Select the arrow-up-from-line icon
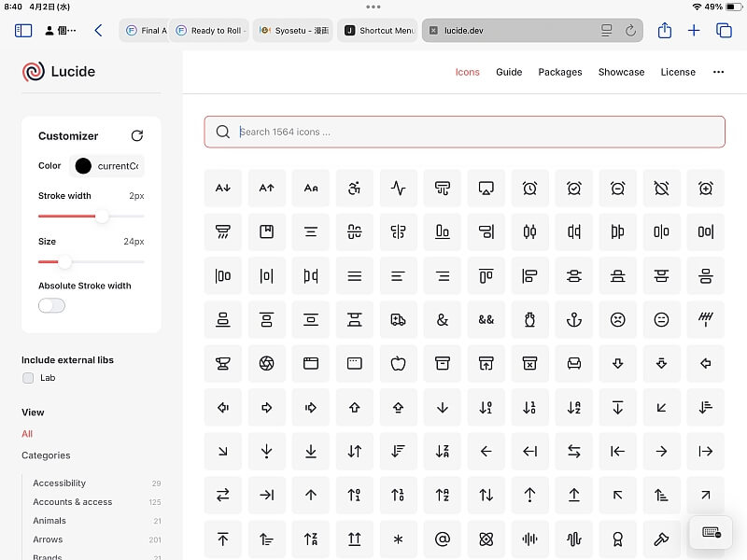This screenshot has width=747, height=560. coord(574,496)
